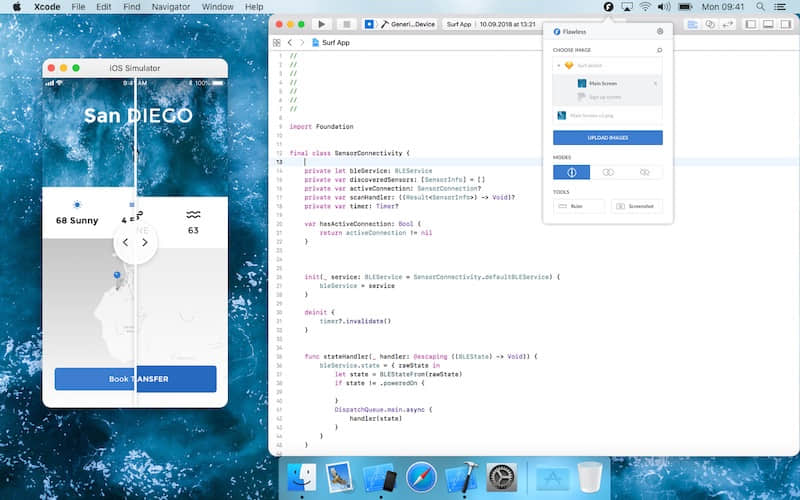
Task: Open the Trash in Dock
Action: pos(590,478)
